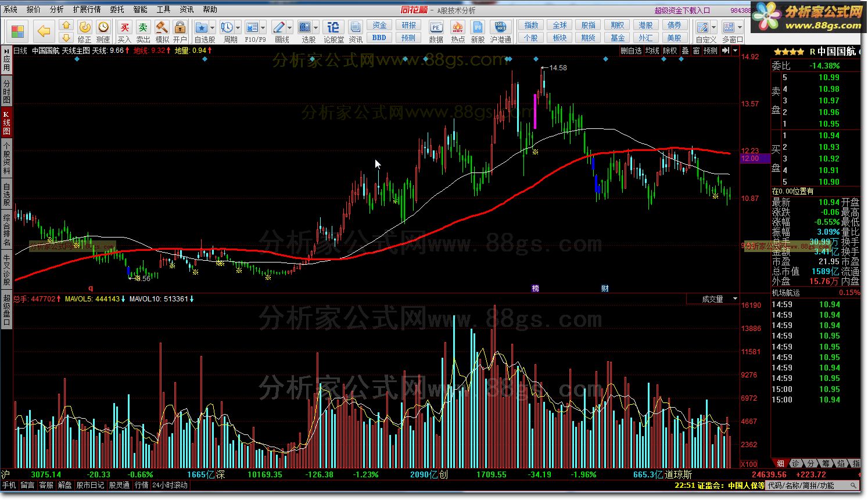Click the 超级资金下载入口 link
Image resolution: width=868 pixels, height=500 pixels.
tap(682, 10)
